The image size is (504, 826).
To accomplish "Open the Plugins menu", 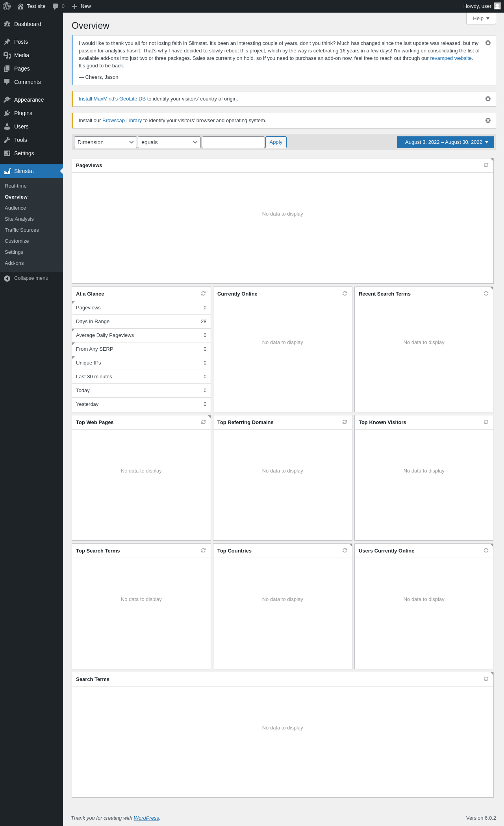I will pyautogui.click(x=31, y=113).
